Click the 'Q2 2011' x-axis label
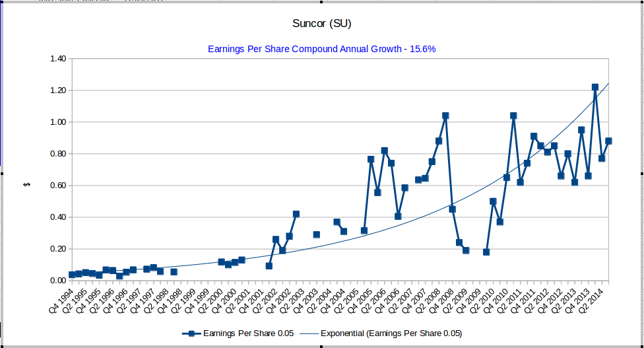Screen dimensions: 644x348 pos(509,301)
